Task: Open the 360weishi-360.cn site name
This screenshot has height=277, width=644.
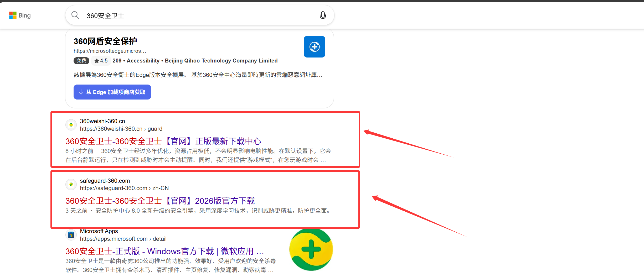Action: point(102,121)
